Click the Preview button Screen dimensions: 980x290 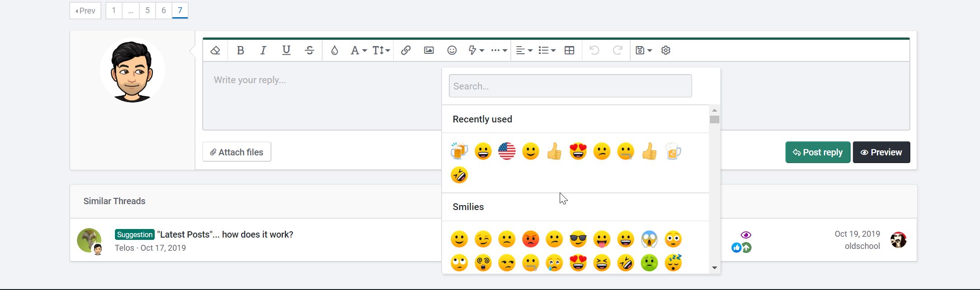pyautogui.click(x=881, y=152)
